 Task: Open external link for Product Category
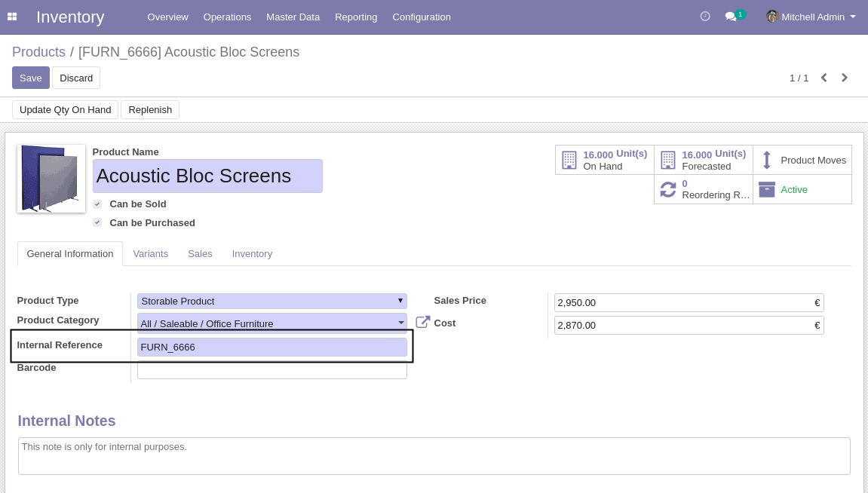pyautogui.click(x=422, y=322)
